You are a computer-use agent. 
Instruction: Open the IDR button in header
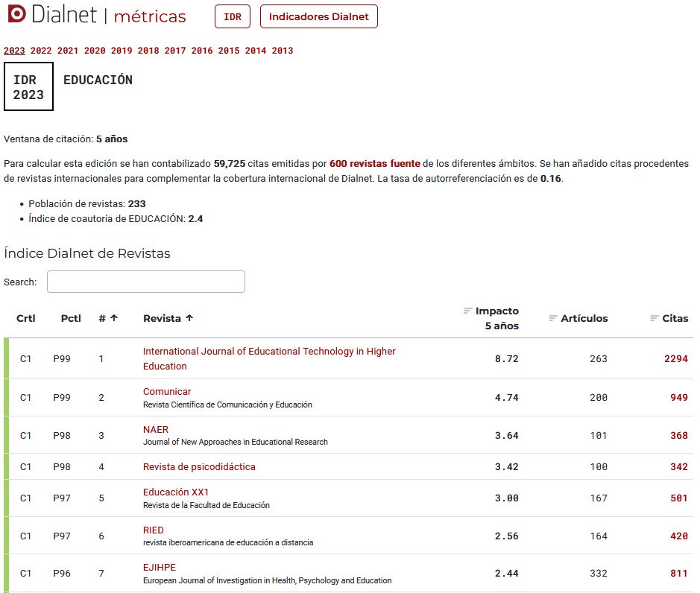(x=233, y=16)
